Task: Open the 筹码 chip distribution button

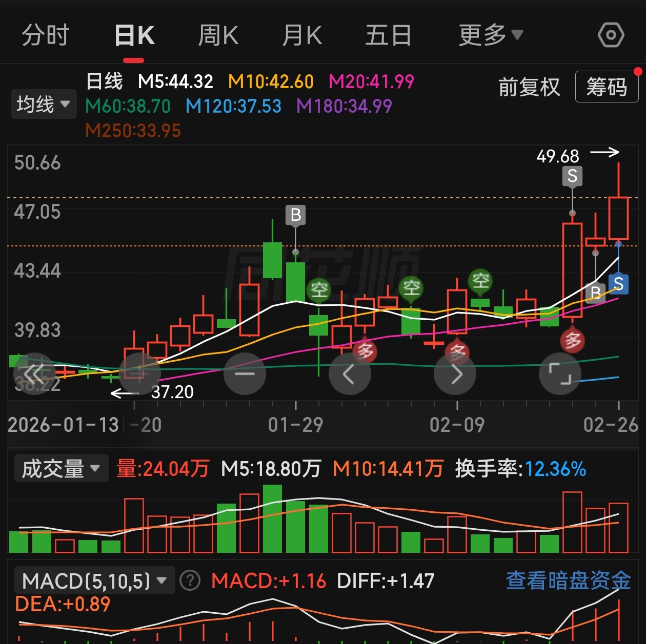Action: tap(607, 87)
